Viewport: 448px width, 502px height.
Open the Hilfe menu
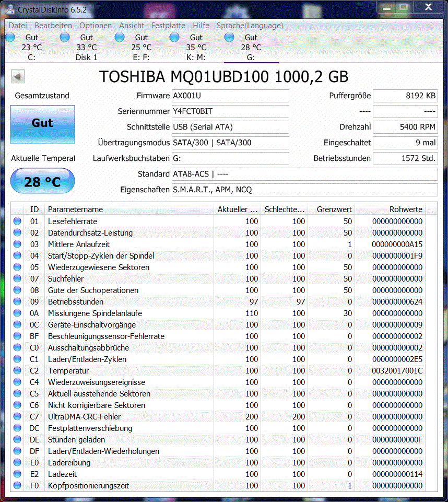tap(201, 25)
